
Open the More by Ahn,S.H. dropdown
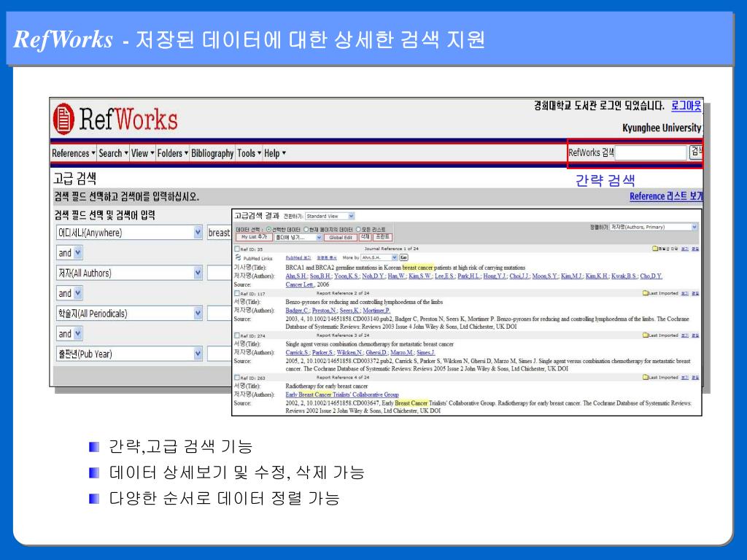pos(379,257)
